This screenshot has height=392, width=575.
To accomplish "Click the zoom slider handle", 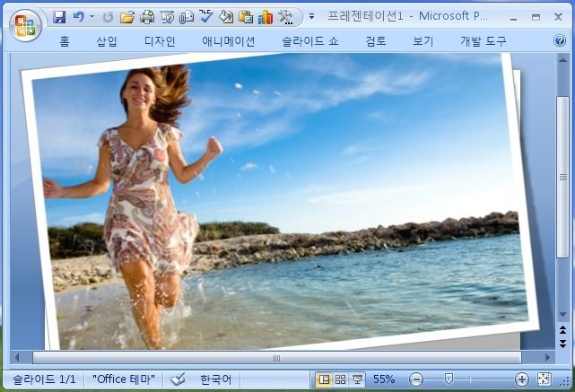I will coord(449,379).
